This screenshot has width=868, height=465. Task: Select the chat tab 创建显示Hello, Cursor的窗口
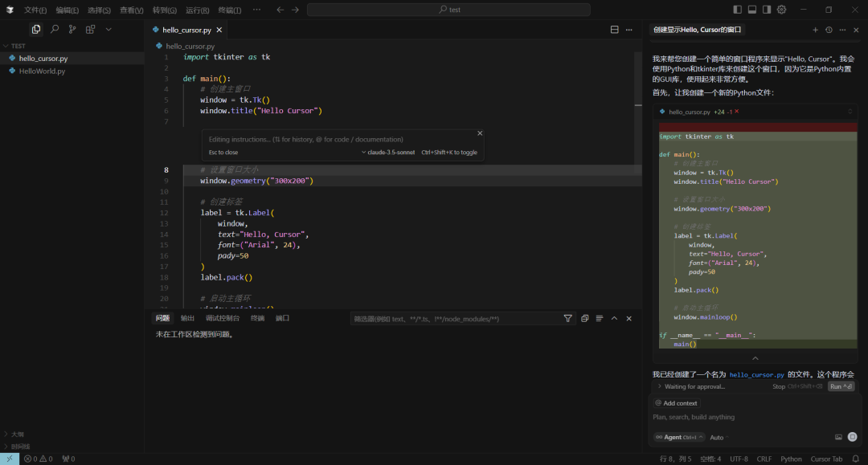[x=697, y=30]
